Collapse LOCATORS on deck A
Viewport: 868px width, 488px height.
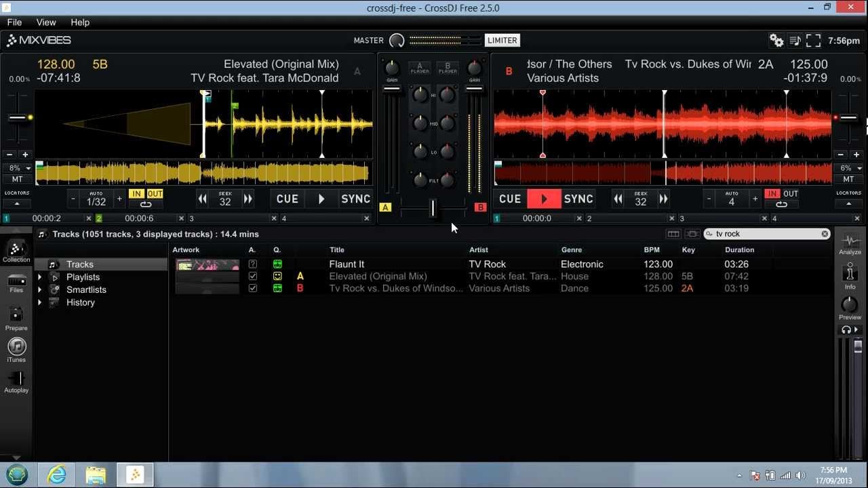[16, 203]
